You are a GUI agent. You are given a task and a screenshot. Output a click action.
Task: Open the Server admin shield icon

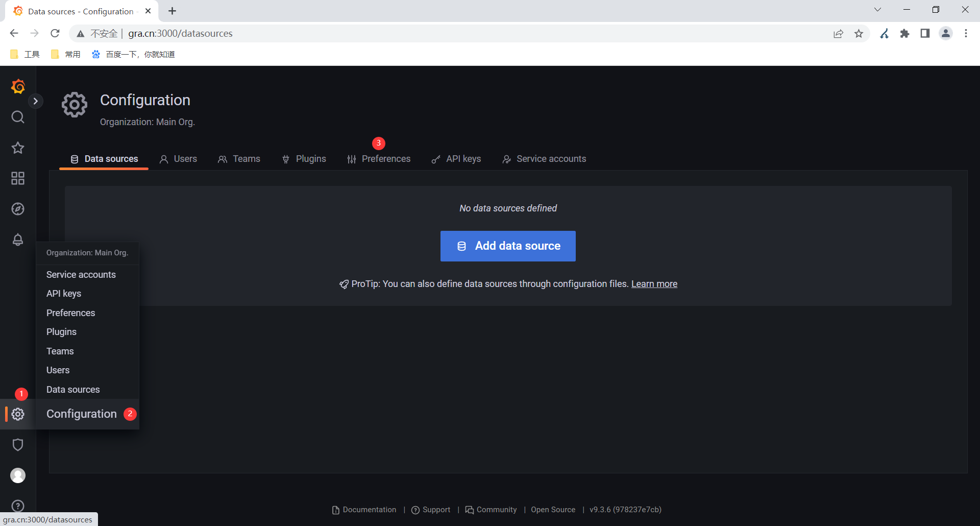pyautogui.click(x=18, y=445)
